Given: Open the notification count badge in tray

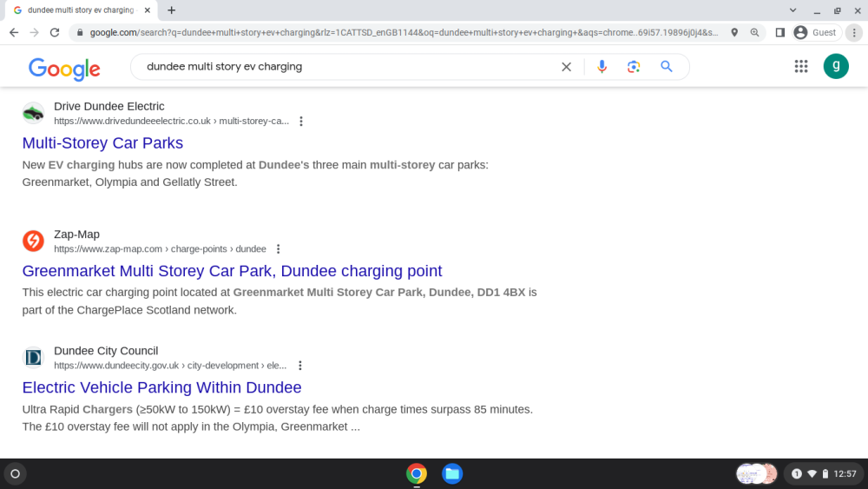Looking at the screenshot, I should [x=797, y=473].
